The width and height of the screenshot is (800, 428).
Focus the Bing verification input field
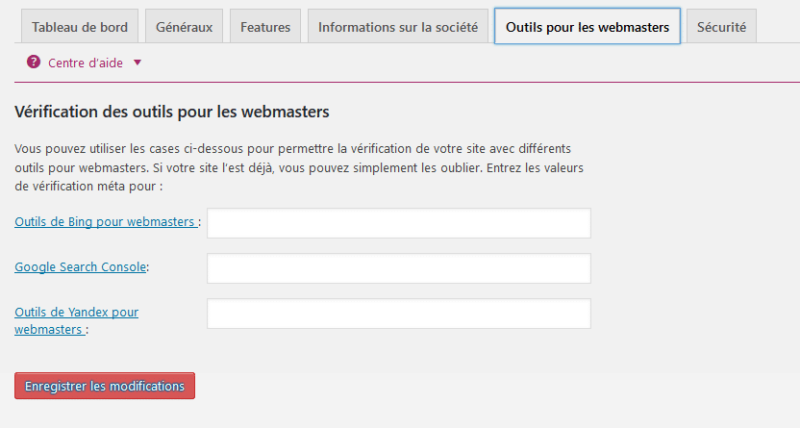tap(398, 223)
